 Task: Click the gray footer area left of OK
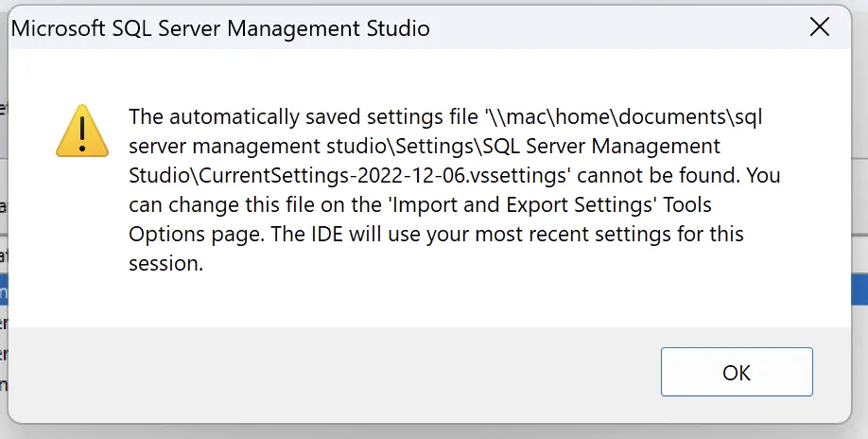tap(331, 372)
